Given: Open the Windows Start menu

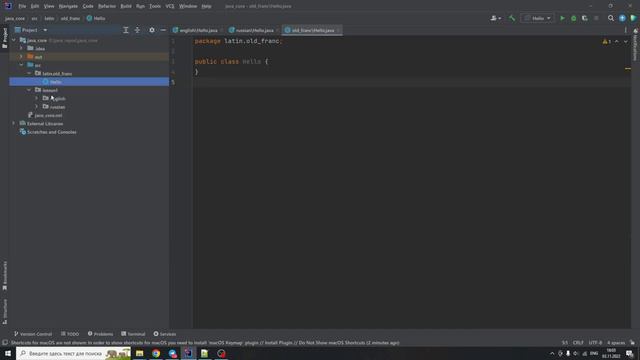Looking at the screenshot, I should pyautogui.click(x=8, y=353).
